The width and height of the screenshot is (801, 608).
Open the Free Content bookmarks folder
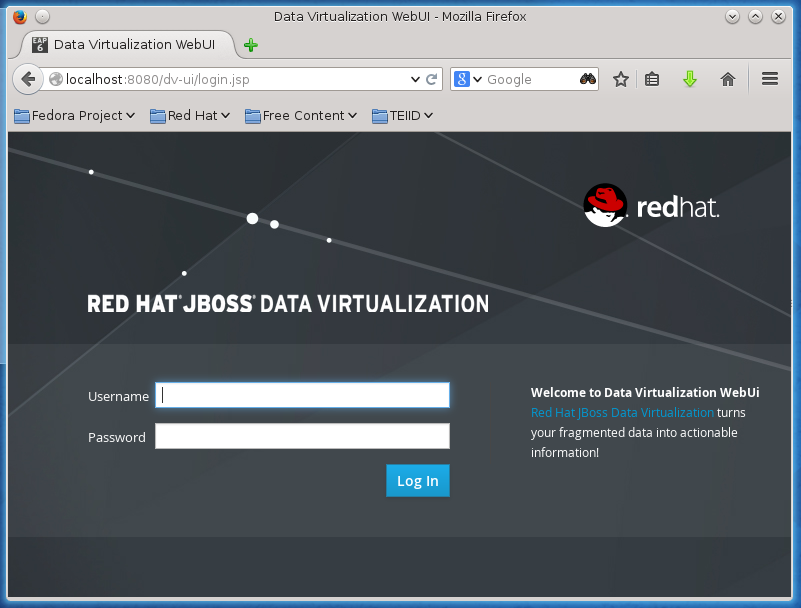300,116
